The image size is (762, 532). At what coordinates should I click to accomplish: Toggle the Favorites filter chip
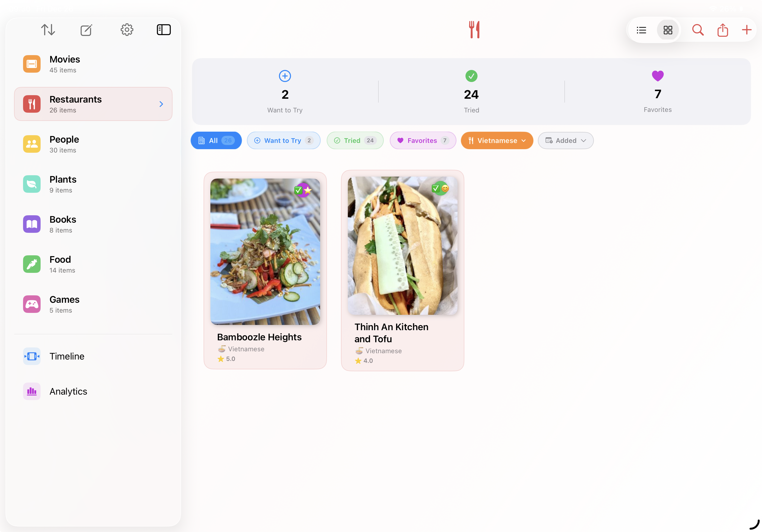pyautogui.click(x=422, y=140)
